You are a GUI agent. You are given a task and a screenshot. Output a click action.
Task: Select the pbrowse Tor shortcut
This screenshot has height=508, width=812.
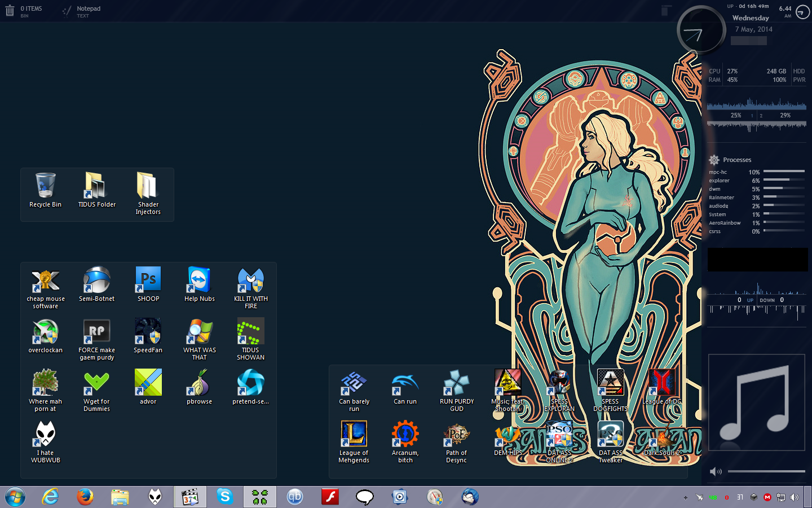200,388
